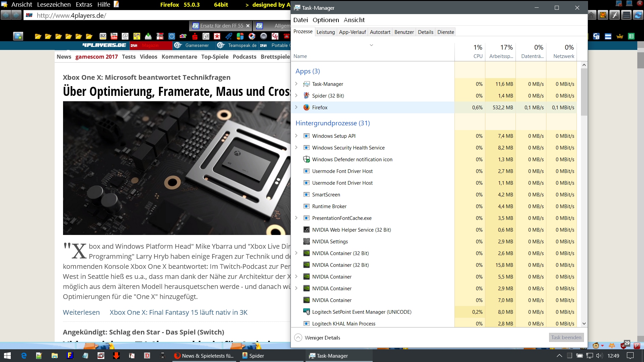Image resolution: width=644 pixels, height=362 pixels.
Task: Expand the Firefox process entry
Action: coord(296,107)
